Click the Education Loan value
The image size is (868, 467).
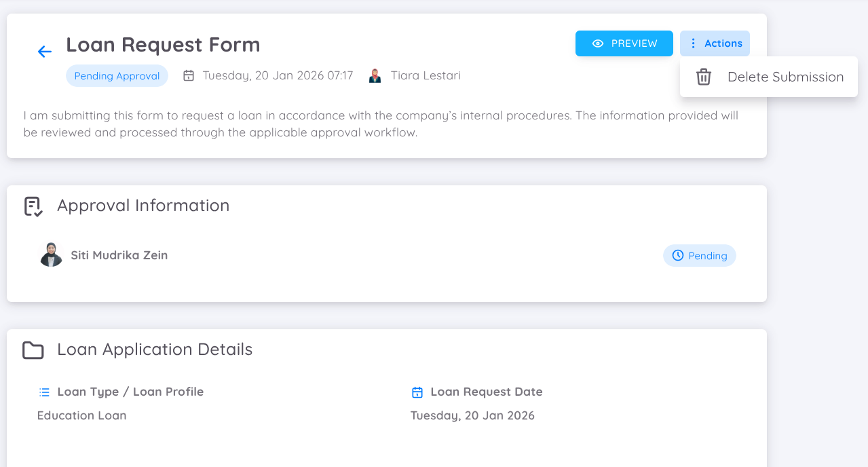(x=82, y=415)
